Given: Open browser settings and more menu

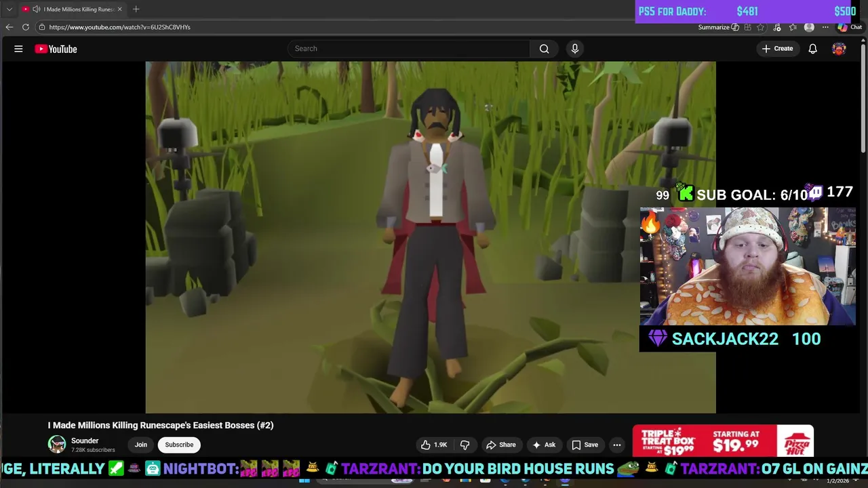Looking at the screenshot, I should [825, 27].
